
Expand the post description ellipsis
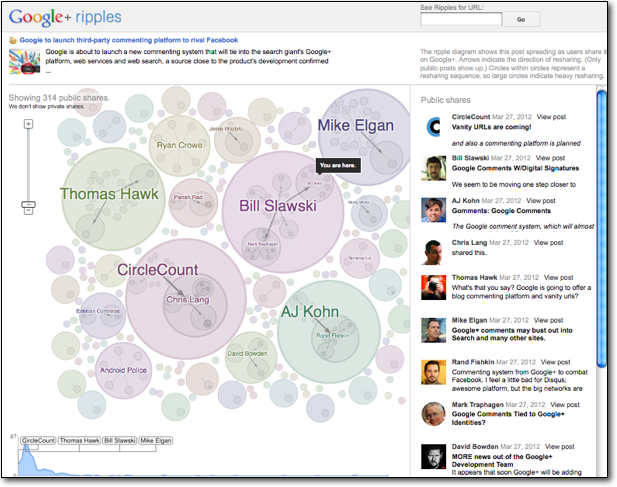pos(49,72)
